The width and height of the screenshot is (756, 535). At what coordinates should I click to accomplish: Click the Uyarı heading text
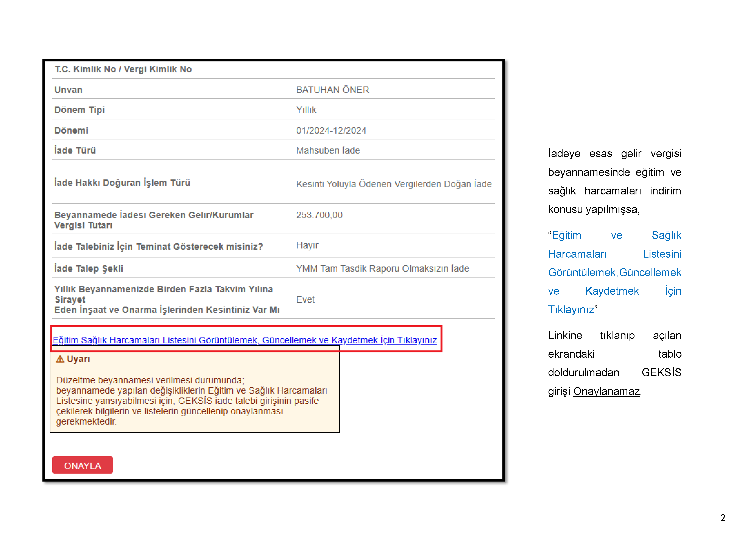click(78, 359)
